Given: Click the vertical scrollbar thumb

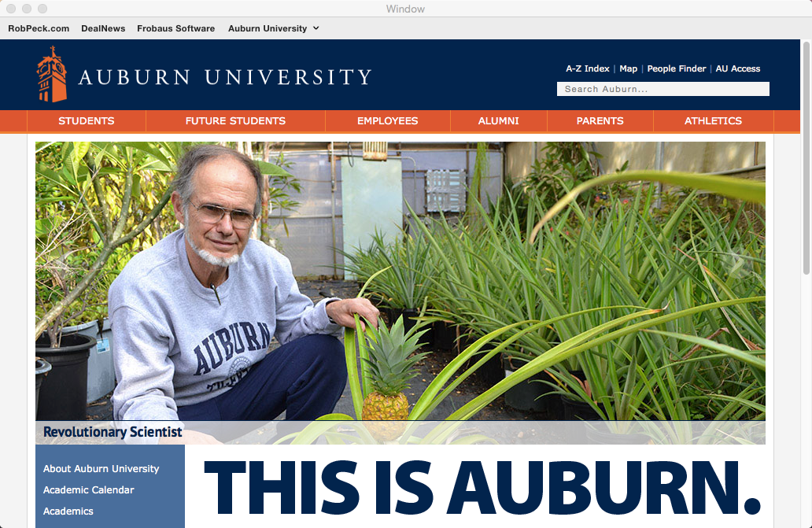Looking at the screenshot, I should coord(806,158).
